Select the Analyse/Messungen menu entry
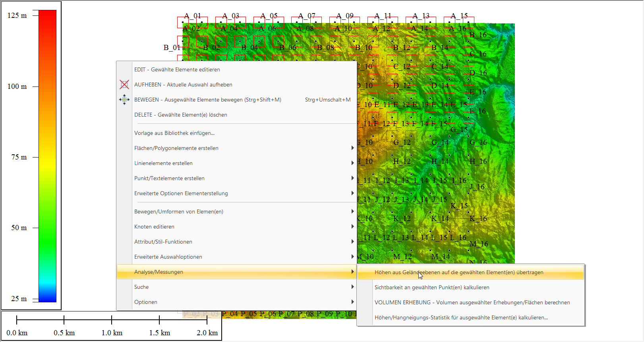Screen dimensions: 644x342 tap(236, 272)
